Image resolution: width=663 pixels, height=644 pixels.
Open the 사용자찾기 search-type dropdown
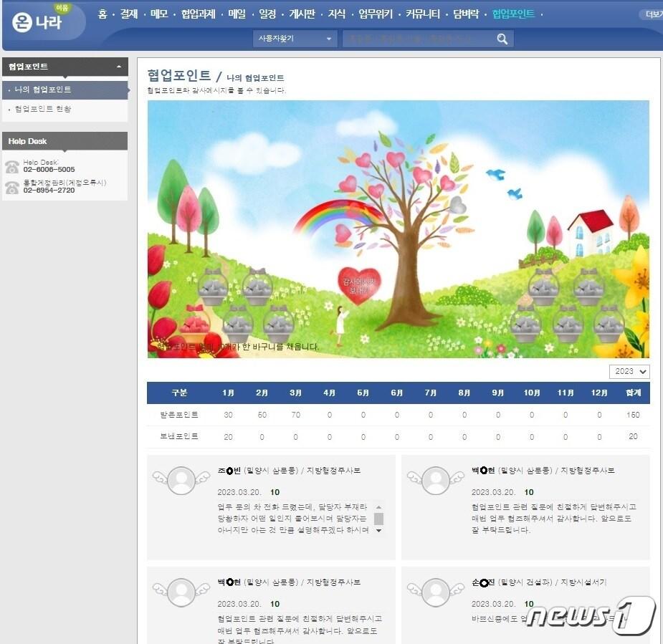tap(295, 39)
